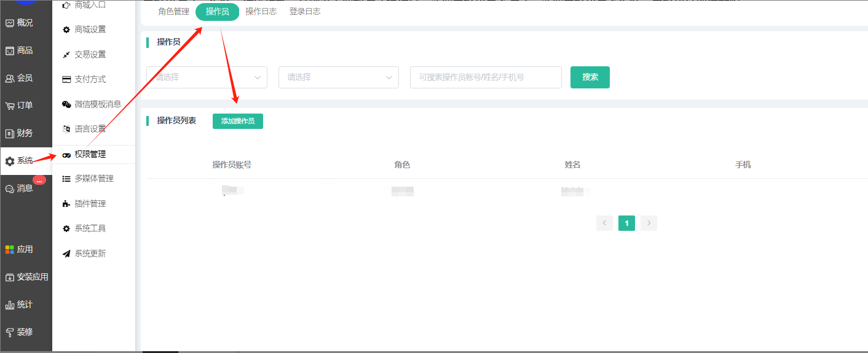Go to next page arrow

(649, 223)
